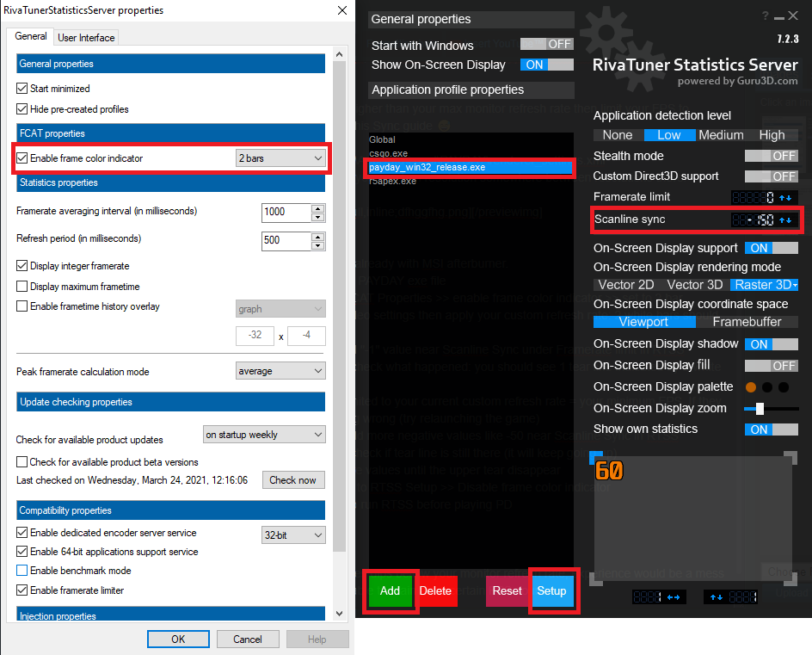
Task: Select the top-right OSD corner anchor
Action: point(790,458)
